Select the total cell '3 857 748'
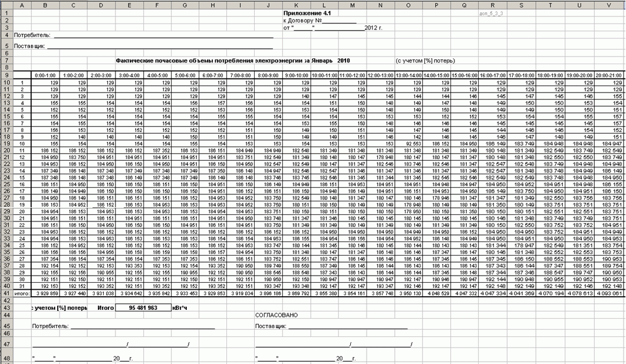Viewport: 626px width, 364px height. pos(380,293)
